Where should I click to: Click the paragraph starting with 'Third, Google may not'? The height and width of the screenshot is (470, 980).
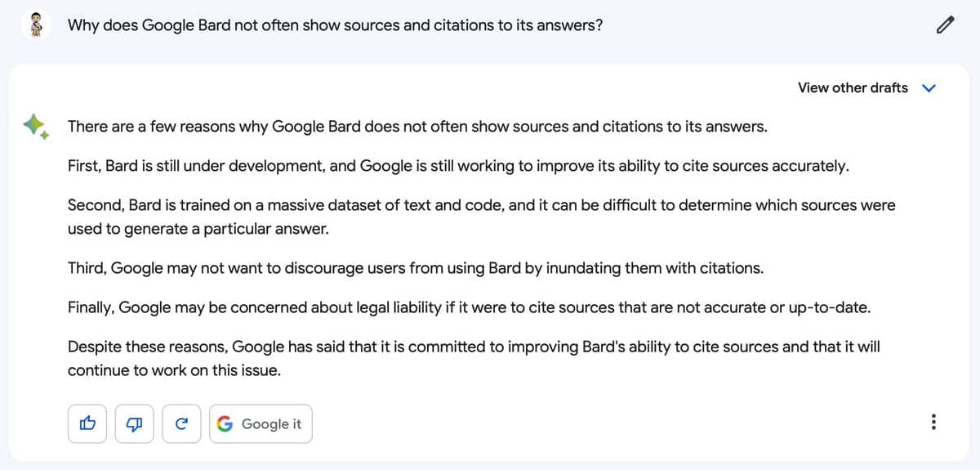pos(416,268)
